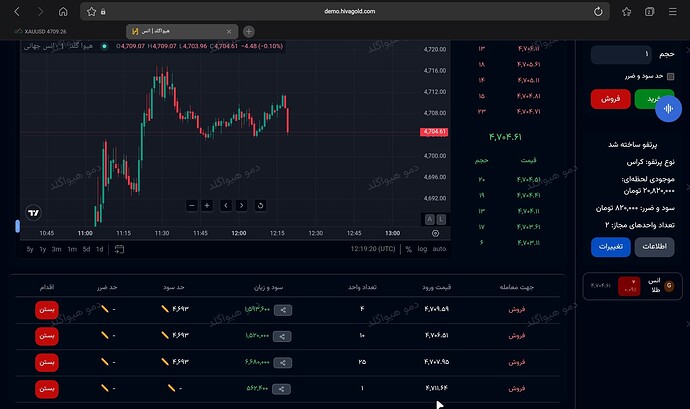Click the TradingView logo on the chart
The image size is (690, 409).
(33, 213)
